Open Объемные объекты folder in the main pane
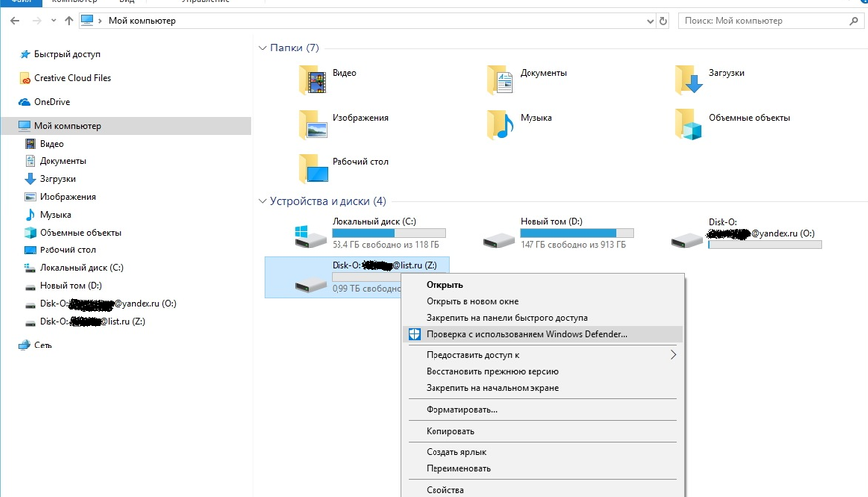This screenshot has width=868, height=497. [x=688, y=122]
